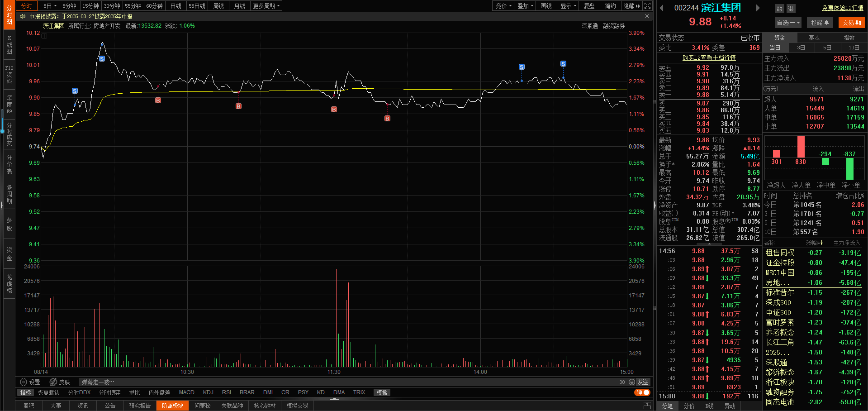Switch to the 指数 tab in the right panel
This screenshot has height=411, width=868.
tap(849, 38)
